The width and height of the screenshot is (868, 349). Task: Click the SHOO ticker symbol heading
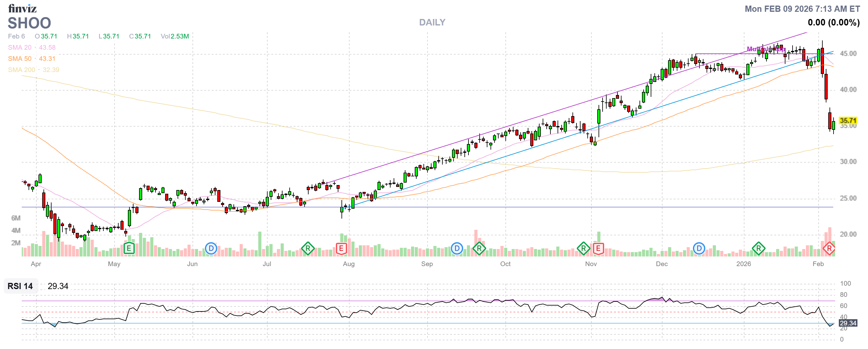(x=29, y=23)
